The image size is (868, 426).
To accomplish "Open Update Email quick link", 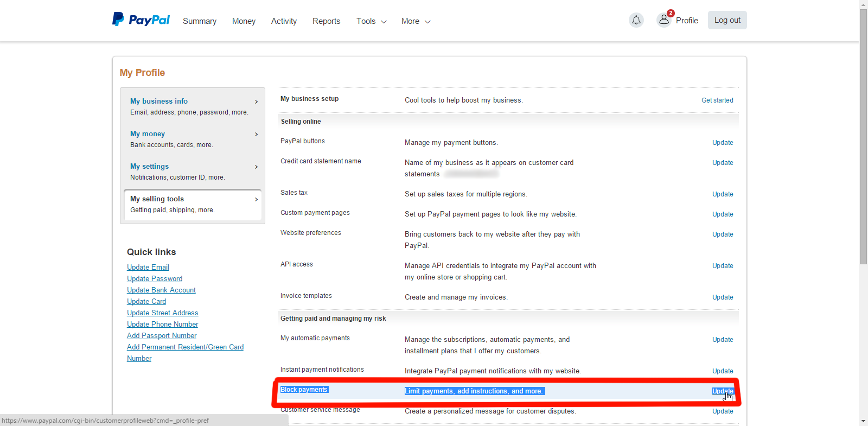I will (x=148, y=268).
